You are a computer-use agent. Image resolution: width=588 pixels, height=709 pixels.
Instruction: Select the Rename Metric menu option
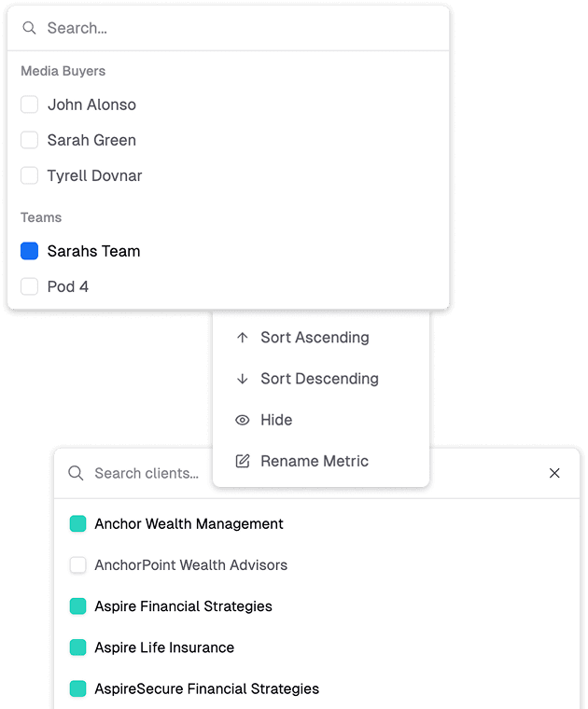(315, 461)
